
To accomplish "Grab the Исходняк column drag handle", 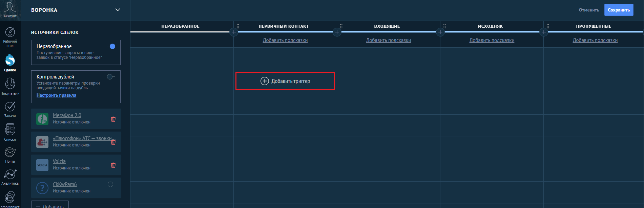I will pyautogui.click(x=445, y=26).
